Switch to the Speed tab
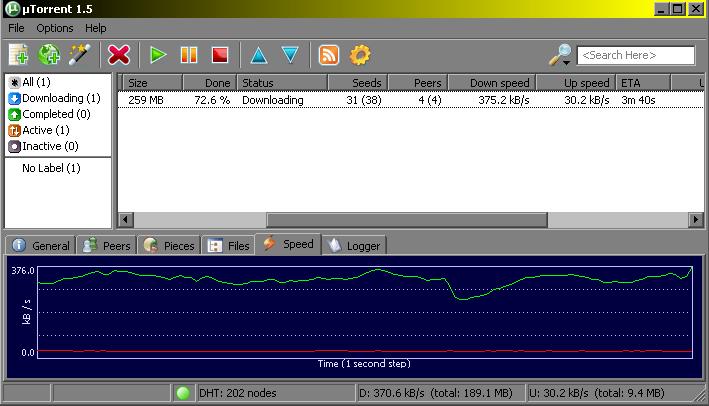The width and height of the screenshot is (709, 406). [x=288, y=244]
